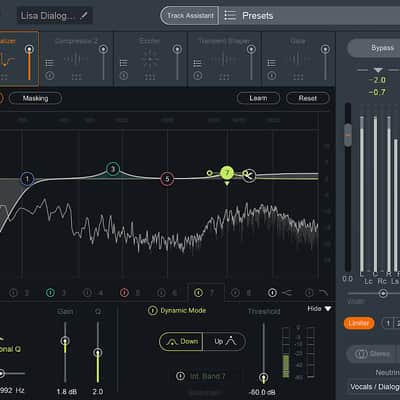Open Exciter module preset list

[x=123, y=63]
